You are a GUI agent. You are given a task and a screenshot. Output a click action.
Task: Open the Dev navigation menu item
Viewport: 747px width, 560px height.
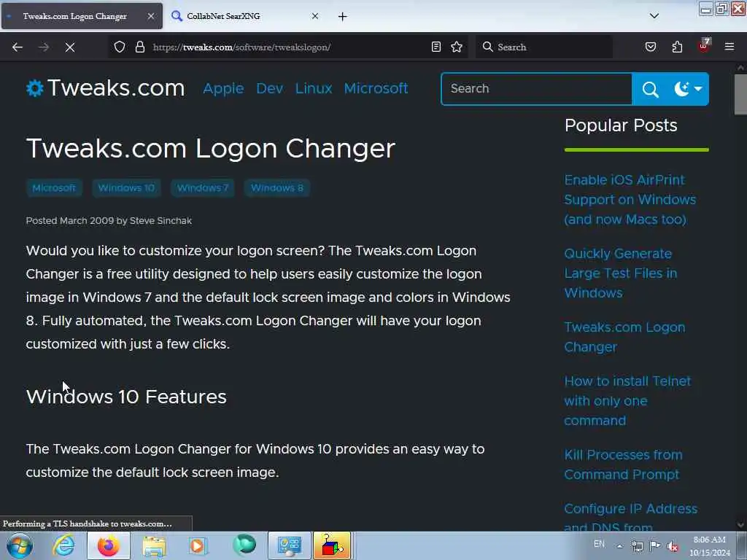coord(270,88)
